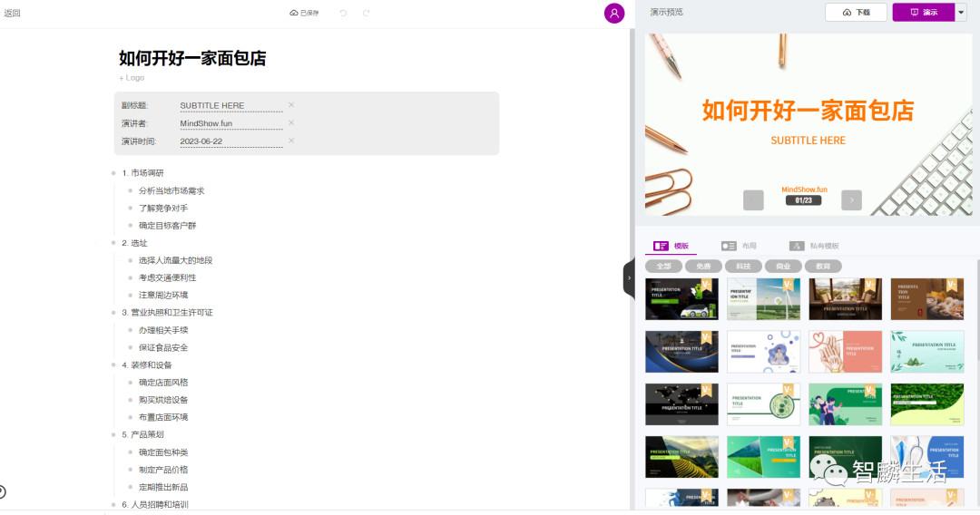Select the electric car green template

(x=681, y=299)
